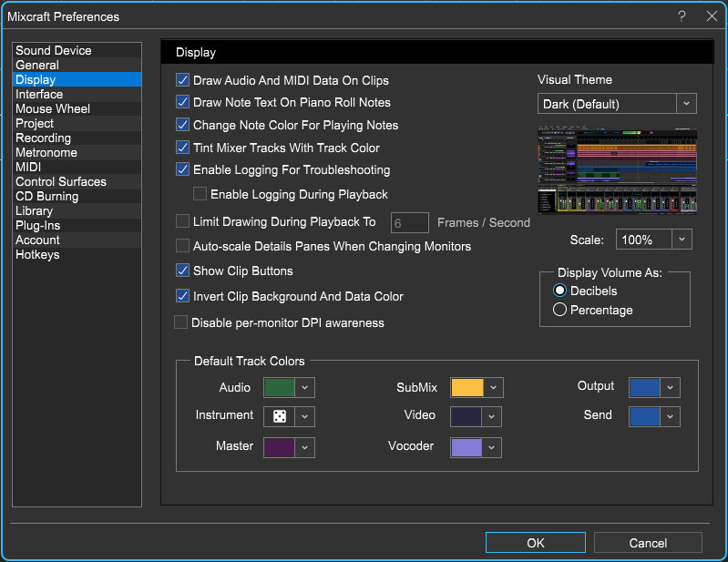Image resolution: width=728 pixels, height=562 pixels.
Task: Select the Decibels radio button
Action: point(559,291)
